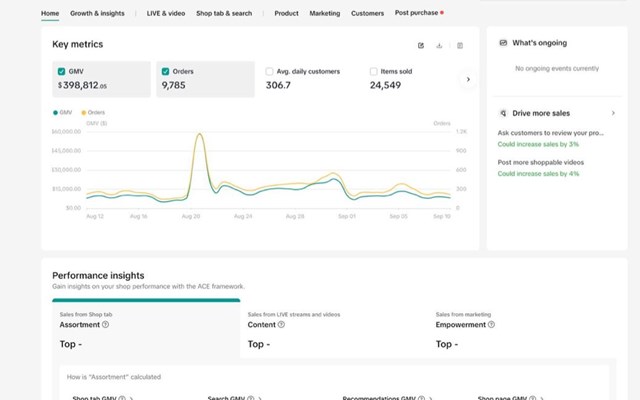The image size is (640, 400).
Task: Click the Items sold value 24,549
Action: [385, 85]
